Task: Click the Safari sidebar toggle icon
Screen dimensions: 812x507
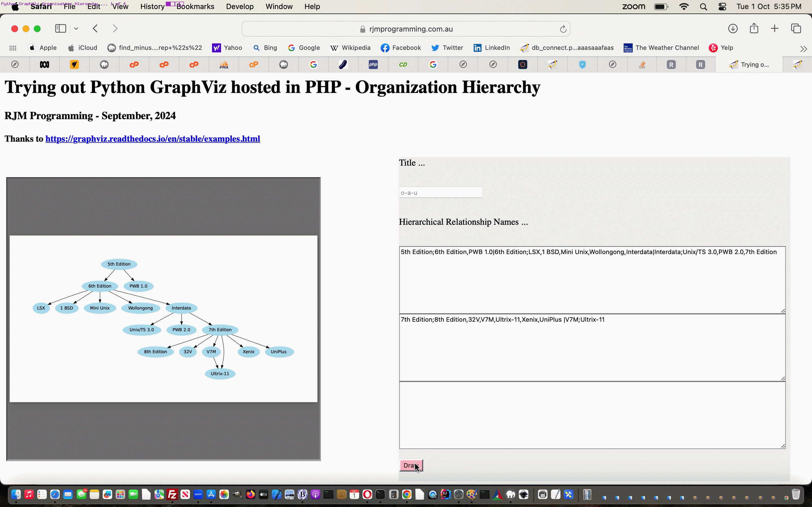Action: 60,28
